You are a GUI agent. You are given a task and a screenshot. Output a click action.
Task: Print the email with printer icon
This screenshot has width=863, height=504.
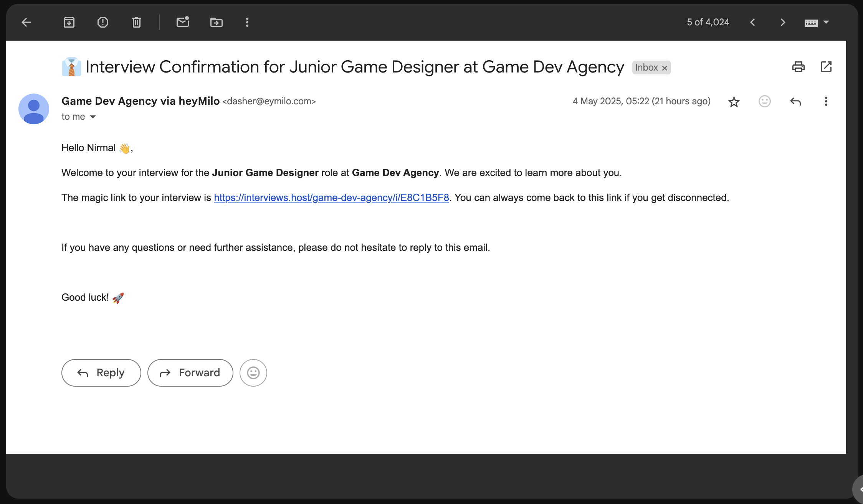[x=799, y=67]
